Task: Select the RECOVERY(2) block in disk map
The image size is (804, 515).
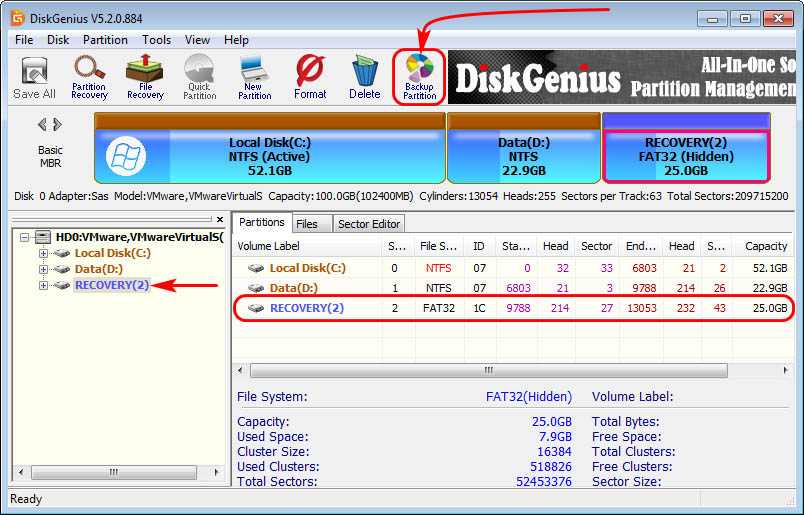Action: coord(686,156)
